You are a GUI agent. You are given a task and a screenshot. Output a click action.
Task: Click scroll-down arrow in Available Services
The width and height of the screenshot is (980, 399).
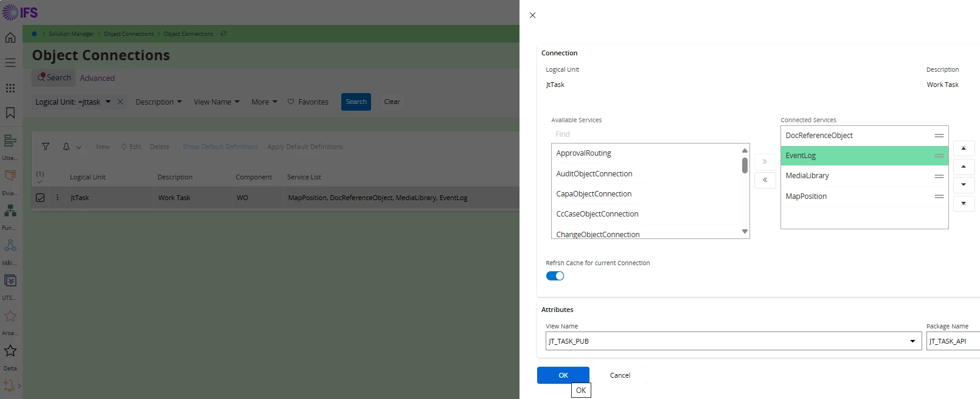(x=745, y=232)
